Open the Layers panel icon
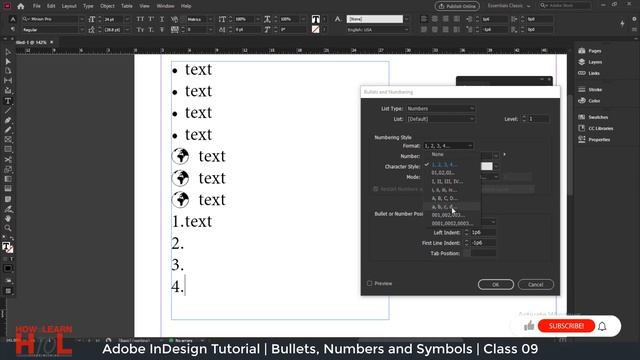The width and height of the screenshot is (640, 360). (x=582, y=62)
